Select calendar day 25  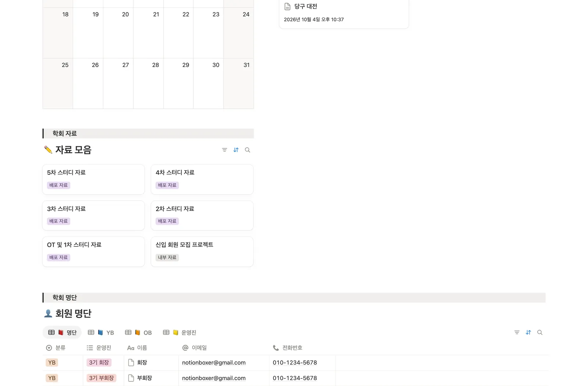coord(58,83)
